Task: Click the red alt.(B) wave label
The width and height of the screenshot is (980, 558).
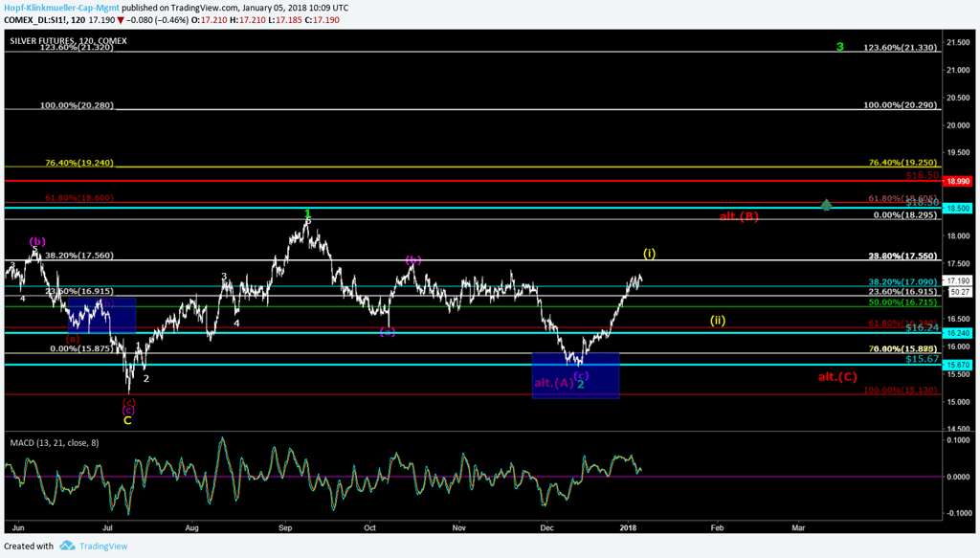Action: pyautogui.click(x=739, y=216)
